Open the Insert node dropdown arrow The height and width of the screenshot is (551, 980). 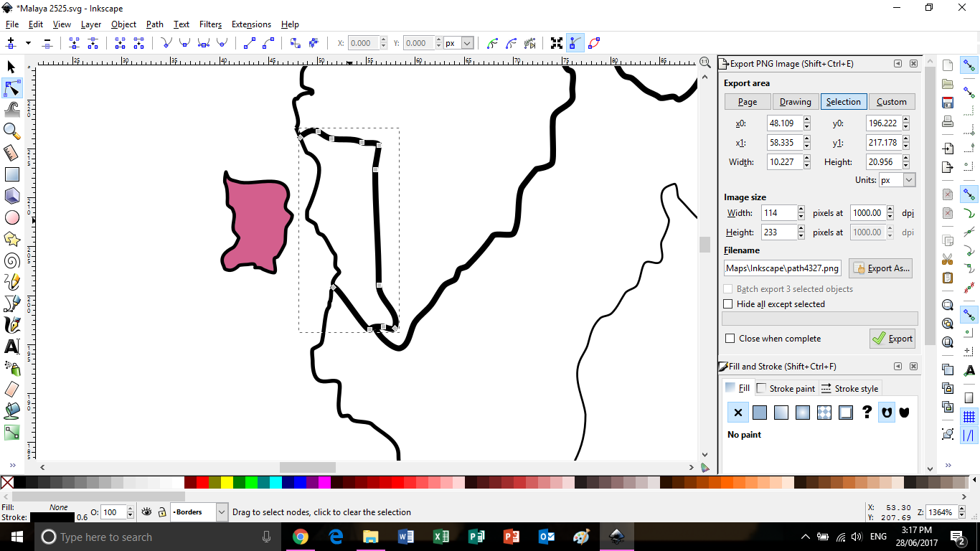[28, 43]
